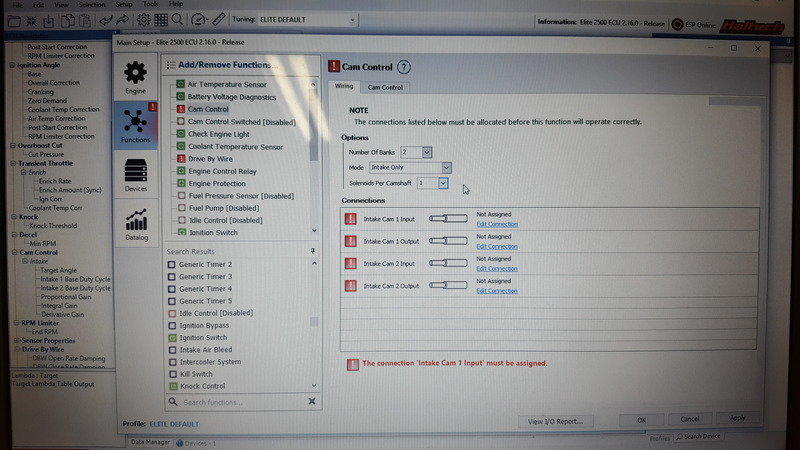The height and width of the screenshot is (450, 800).
Task: Select the Functions sidebar icon
Action: click(135, 125)
